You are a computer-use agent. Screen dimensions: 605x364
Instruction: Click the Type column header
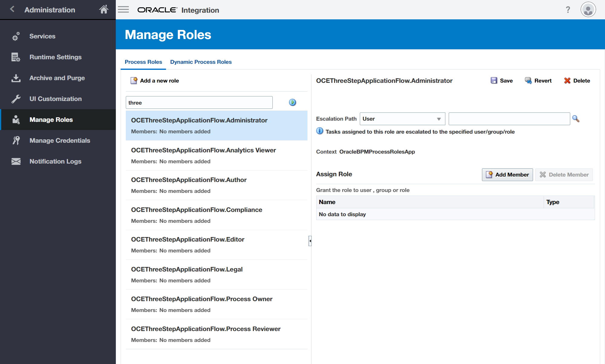(x=569, y=202)
